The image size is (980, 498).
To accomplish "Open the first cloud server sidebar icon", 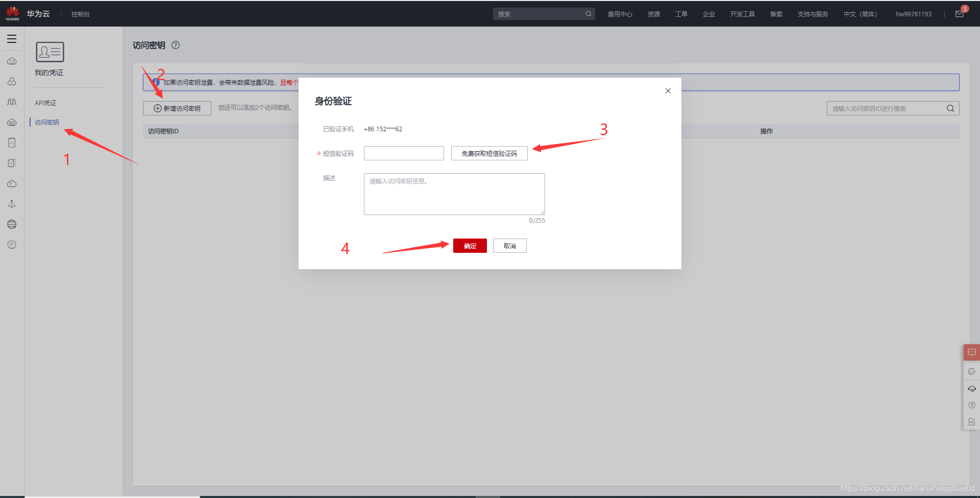I will tap(12, 61).
